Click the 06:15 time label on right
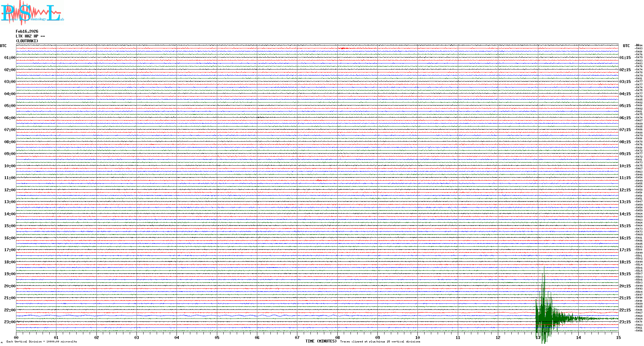 pyautogui.click(x=625, y=118)
